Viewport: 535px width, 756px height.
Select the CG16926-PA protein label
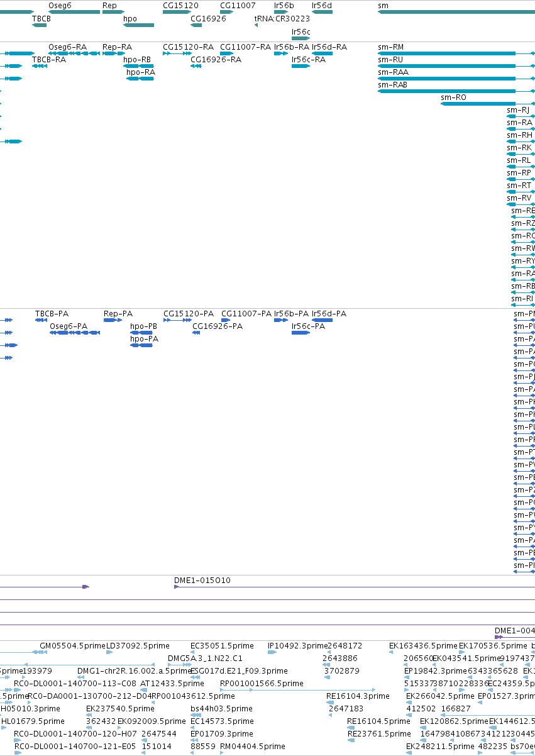tap(218, 326)
